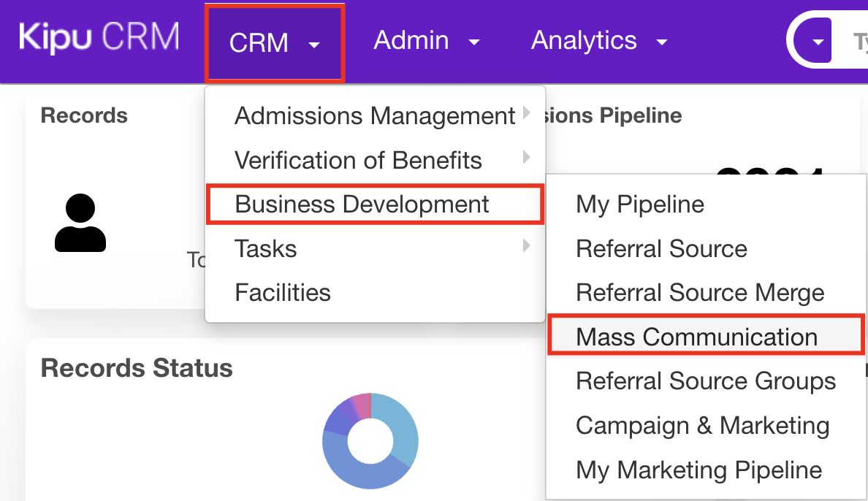
Task: Select Mass Communication option
Action: coord(696,337)
